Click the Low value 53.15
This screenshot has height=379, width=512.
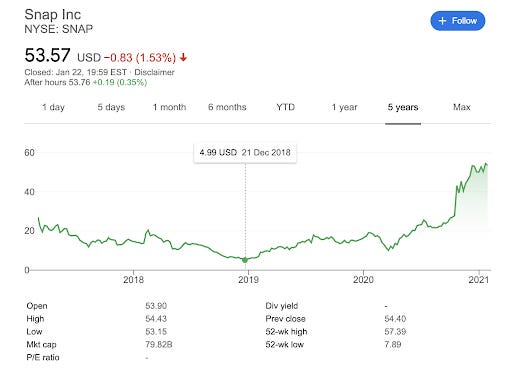coord(156,332)
